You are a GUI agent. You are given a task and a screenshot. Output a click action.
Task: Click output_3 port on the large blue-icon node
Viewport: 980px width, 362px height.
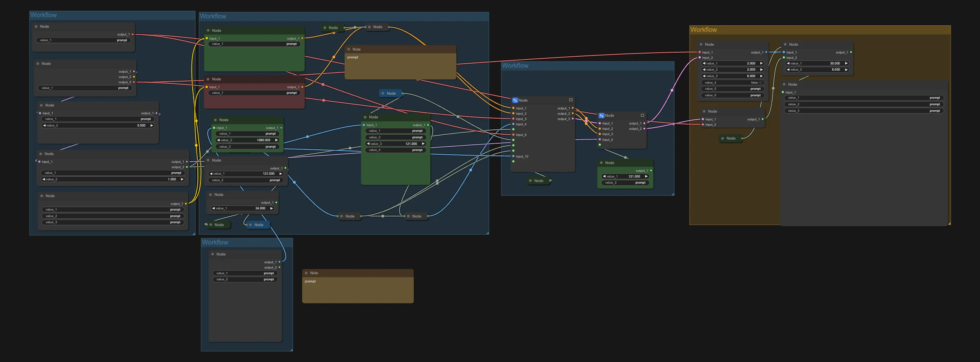tap(572, 119)
